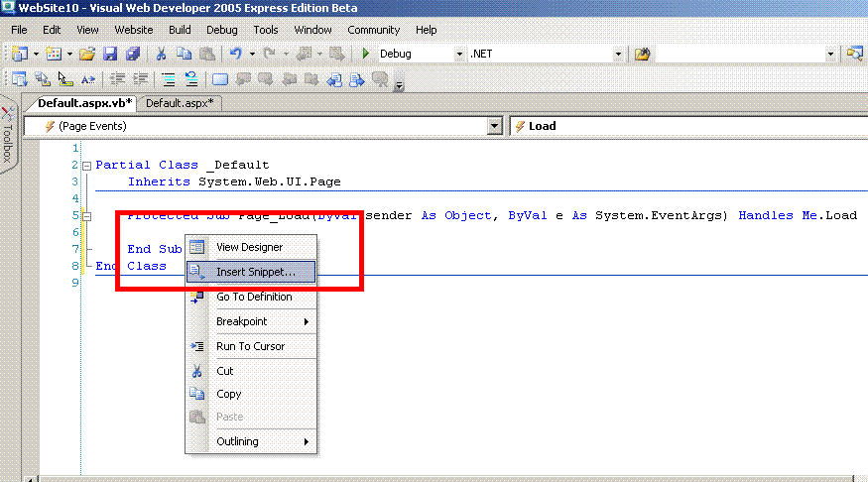The width and height of the screenshot is (868, 482).
Task: Expand the (Page Events) object dropdown
Action: [x=494, y=126]
